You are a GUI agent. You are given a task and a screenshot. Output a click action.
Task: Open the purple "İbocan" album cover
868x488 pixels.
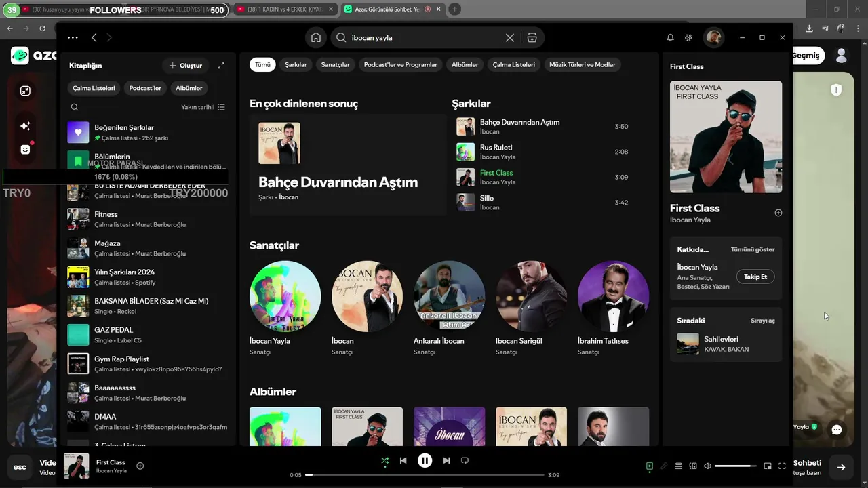(x=449, y=426)
